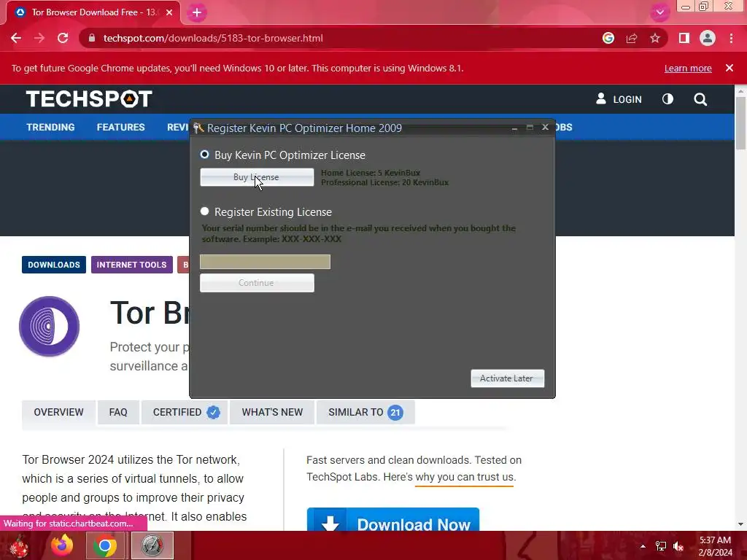
Task: Click the share page icon
Action: click(632, 38)
